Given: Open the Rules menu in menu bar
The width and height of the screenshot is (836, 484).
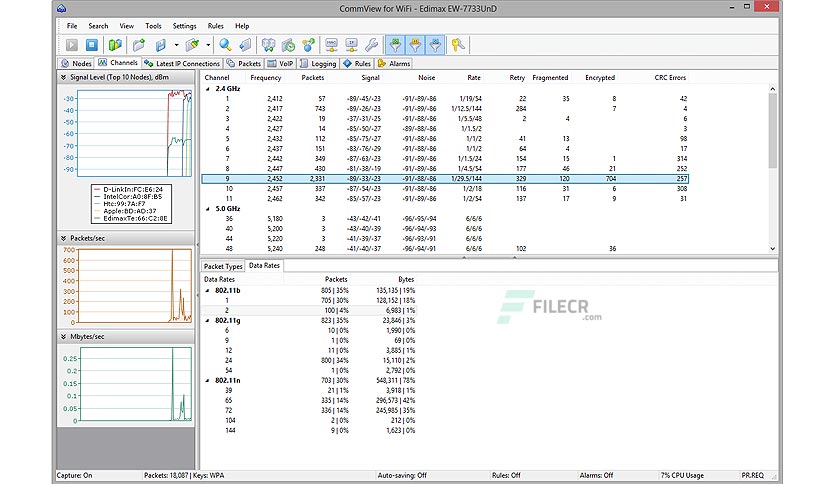Looking at the screenshot, I should pos(215,26).
